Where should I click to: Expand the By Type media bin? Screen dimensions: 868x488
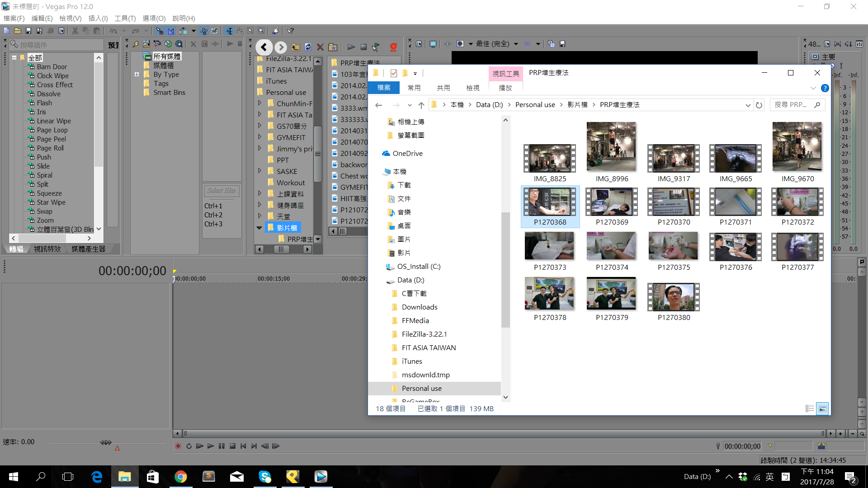click(137, 75)
